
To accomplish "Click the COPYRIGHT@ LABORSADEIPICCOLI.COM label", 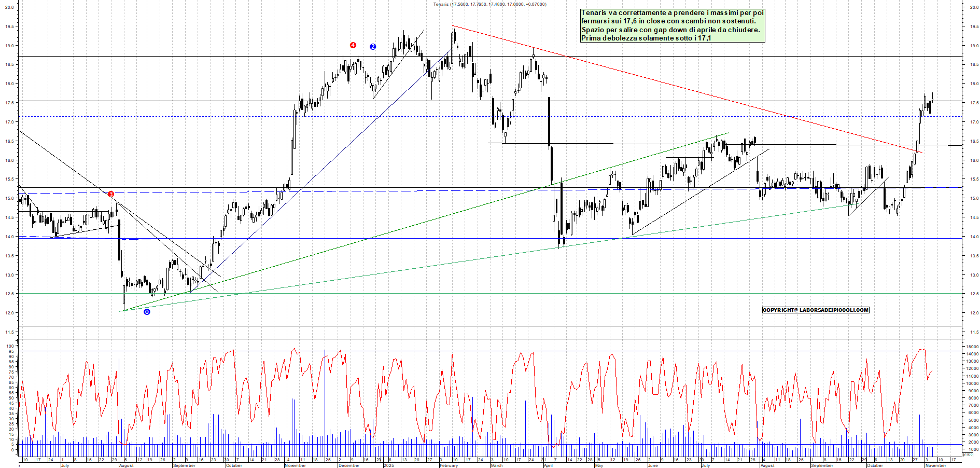I will tap(815, 310).
